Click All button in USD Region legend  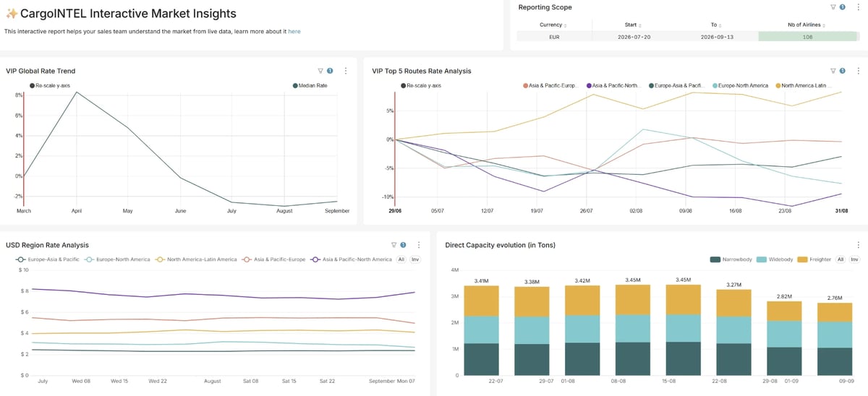(x=401, y=259)
